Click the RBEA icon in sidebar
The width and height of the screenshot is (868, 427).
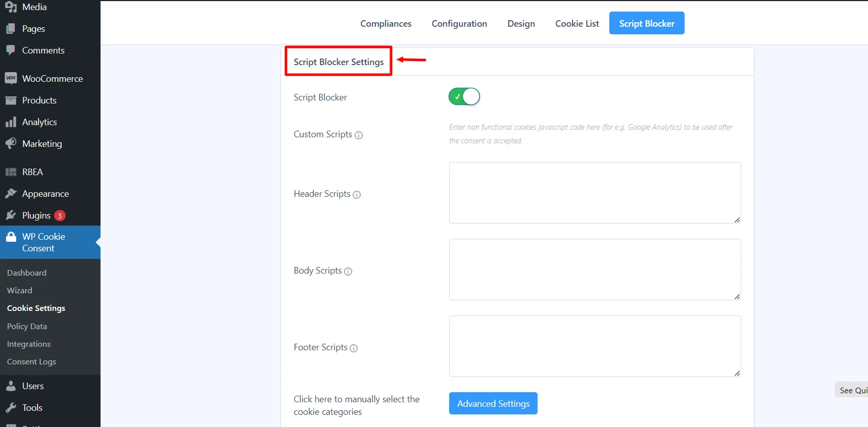tap(11, 172)
